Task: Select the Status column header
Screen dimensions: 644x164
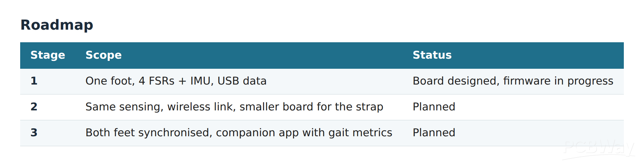Action: point(432,55)
